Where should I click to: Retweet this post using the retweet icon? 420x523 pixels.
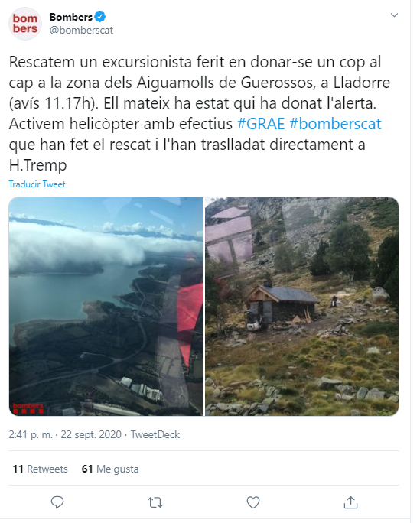pyautogui.click(x=155, y=502)
